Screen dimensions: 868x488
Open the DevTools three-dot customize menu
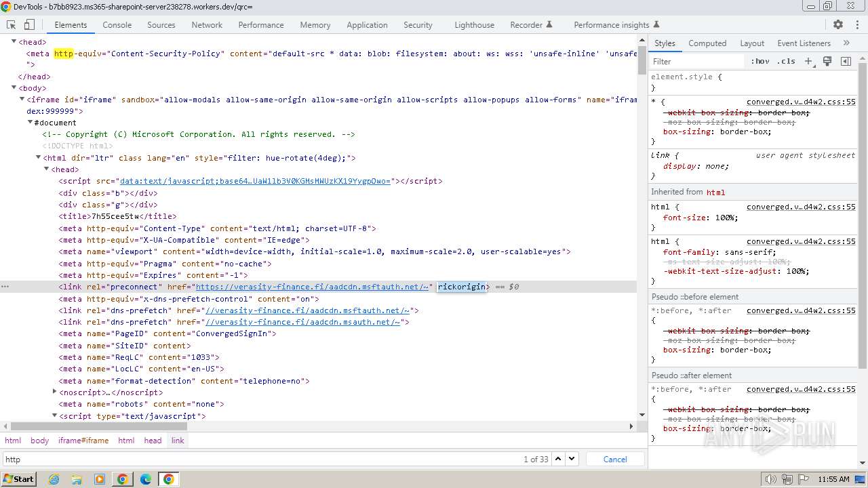pos(856,24)
